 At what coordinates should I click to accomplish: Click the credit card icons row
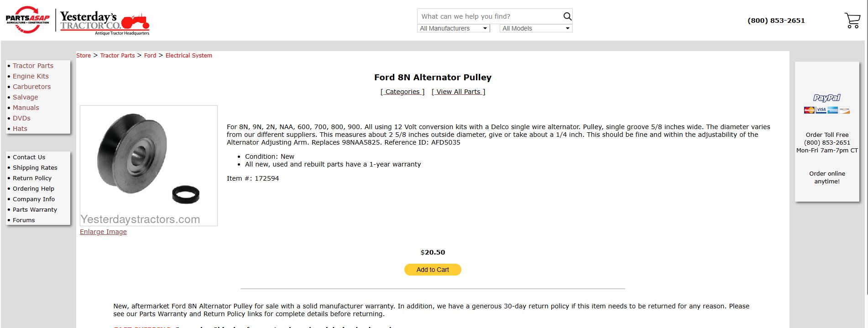pos(826,110)
